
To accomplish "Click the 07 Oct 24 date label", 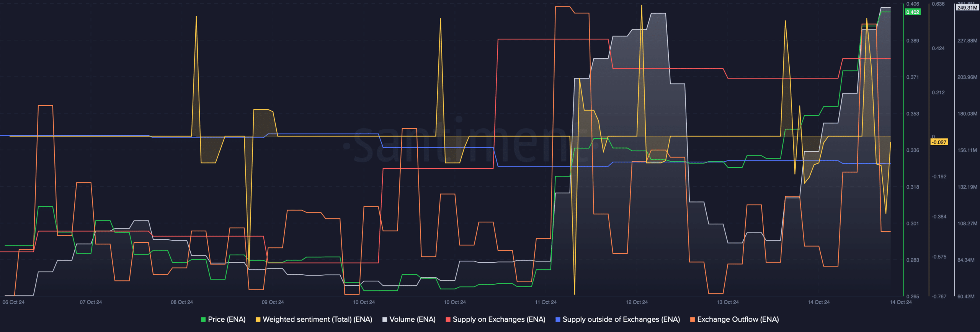I will [x=91, y=302].
